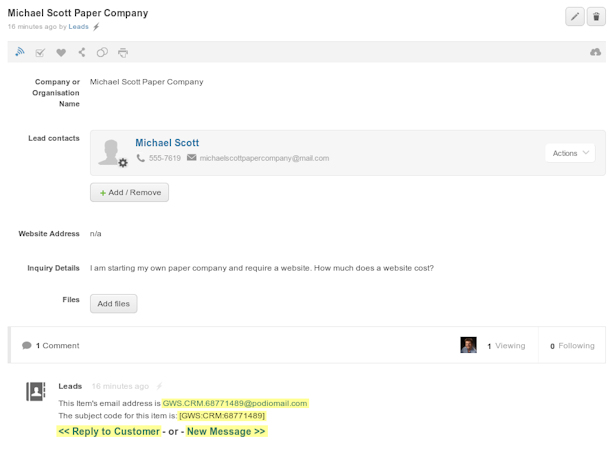Click the trash delete item button
This screenshot has height=450, width=614.
pyautogui.click(x=596, y=16)
